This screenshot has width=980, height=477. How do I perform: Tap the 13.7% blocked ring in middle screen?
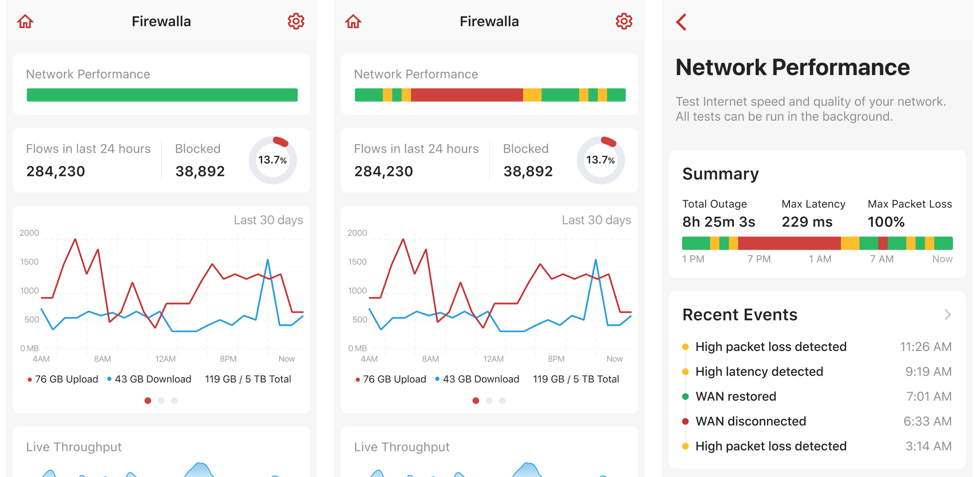click(x=601, y=160)
